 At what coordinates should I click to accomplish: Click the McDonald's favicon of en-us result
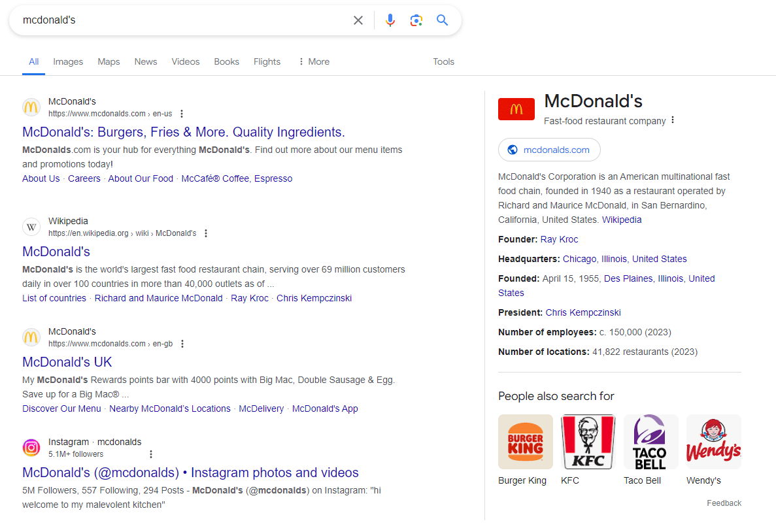(31, 107)
